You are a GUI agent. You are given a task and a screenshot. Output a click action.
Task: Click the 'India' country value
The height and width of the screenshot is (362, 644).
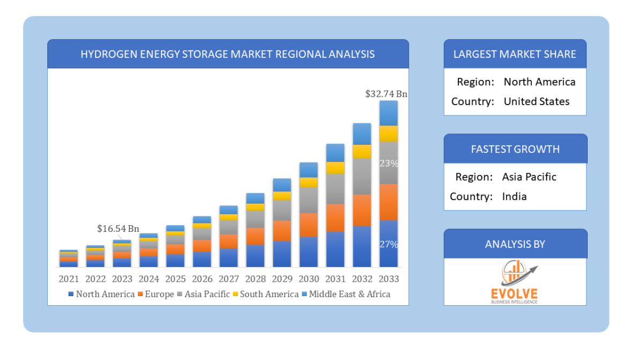click(514, 196)
